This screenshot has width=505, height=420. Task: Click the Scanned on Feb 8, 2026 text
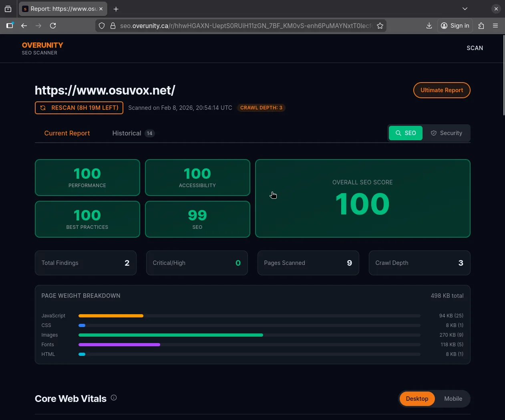pyautogui.click(x=180, y=108)
